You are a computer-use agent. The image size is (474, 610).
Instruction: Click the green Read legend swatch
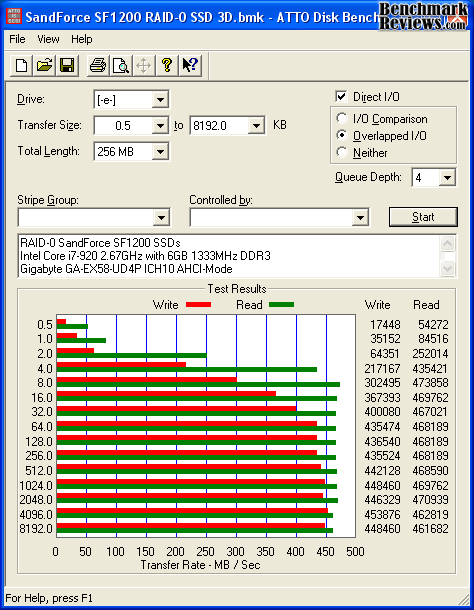(281, 305)
